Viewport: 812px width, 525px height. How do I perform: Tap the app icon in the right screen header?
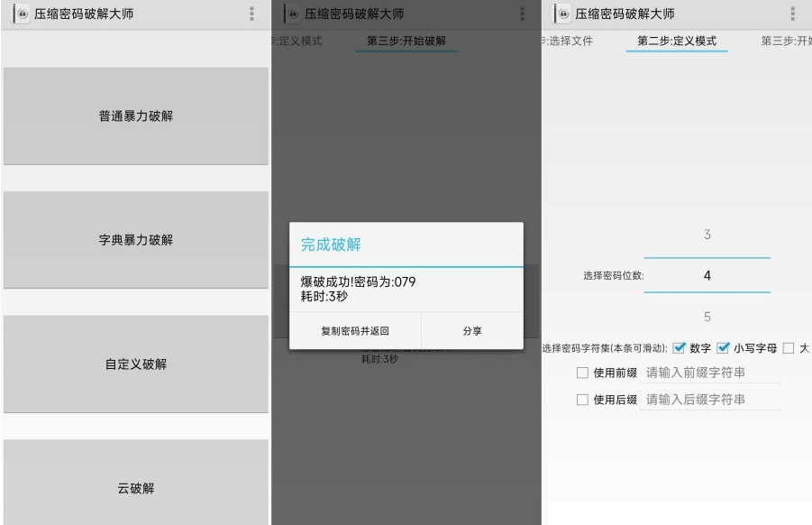pyautogui.click(x=563, y=14)
